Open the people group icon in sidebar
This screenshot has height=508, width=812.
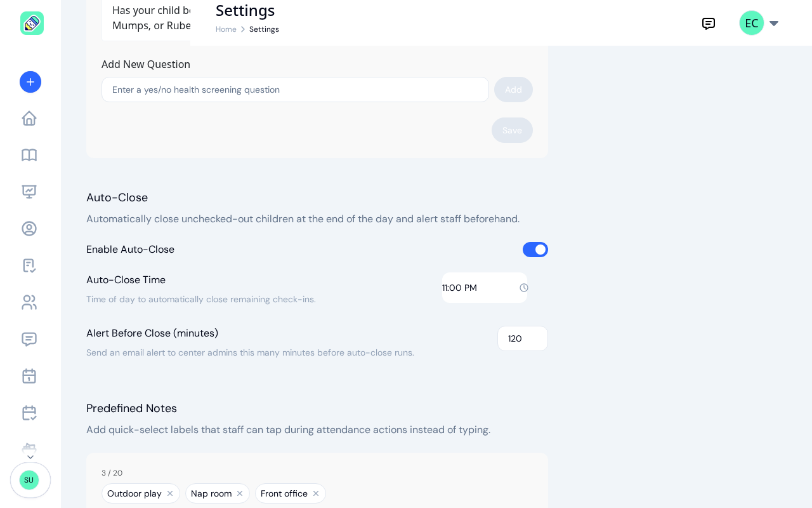29,302
